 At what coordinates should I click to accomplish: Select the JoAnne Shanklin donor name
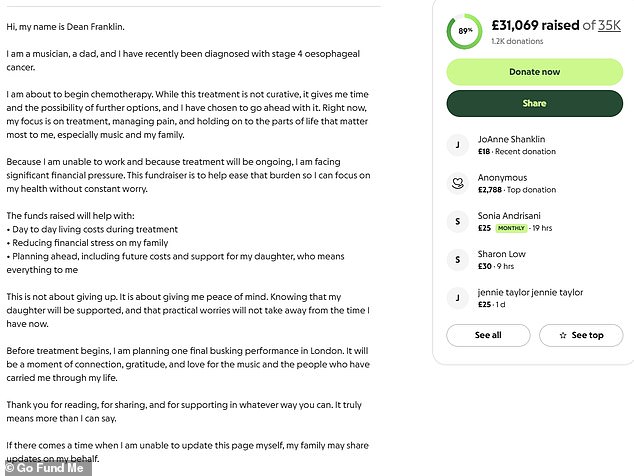point(512,139)
